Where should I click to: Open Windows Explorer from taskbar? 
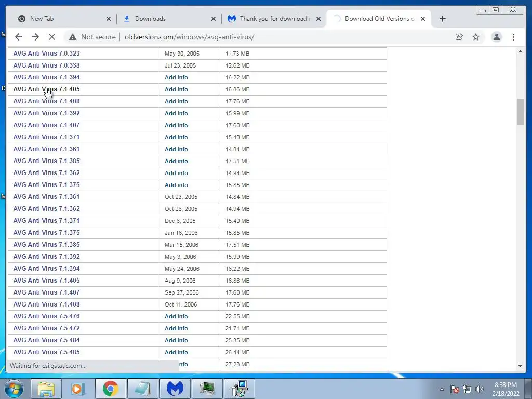point(46,389)
